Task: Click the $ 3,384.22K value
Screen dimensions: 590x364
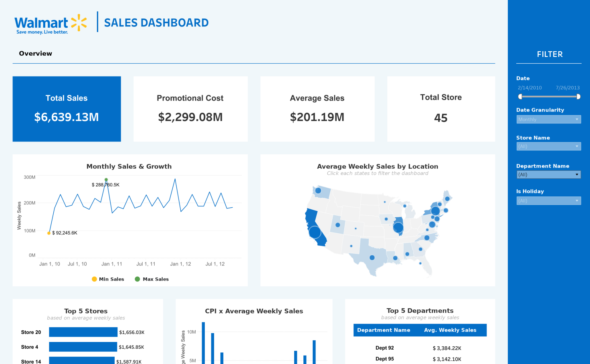Action: [447, 348]
